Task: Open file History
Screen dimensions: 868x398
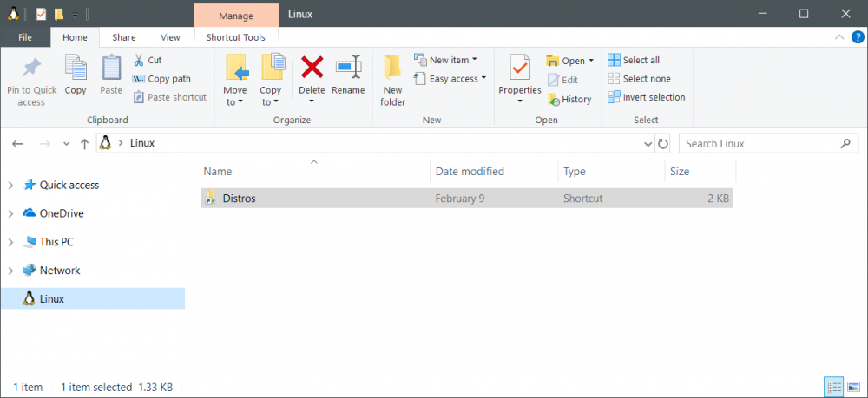Action: click(569, 100)
